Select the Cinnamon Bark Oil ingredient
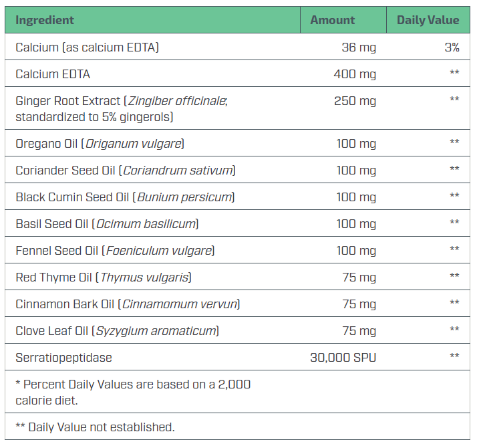 pyautogui.click(x=128, y=304)
